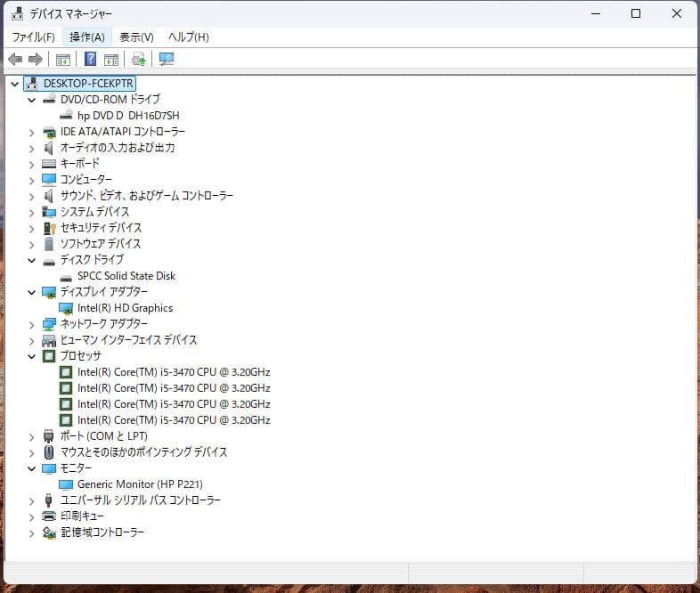Click the Show/Hide console tree icon
700x593 pixels.
(x=63, y=60)
